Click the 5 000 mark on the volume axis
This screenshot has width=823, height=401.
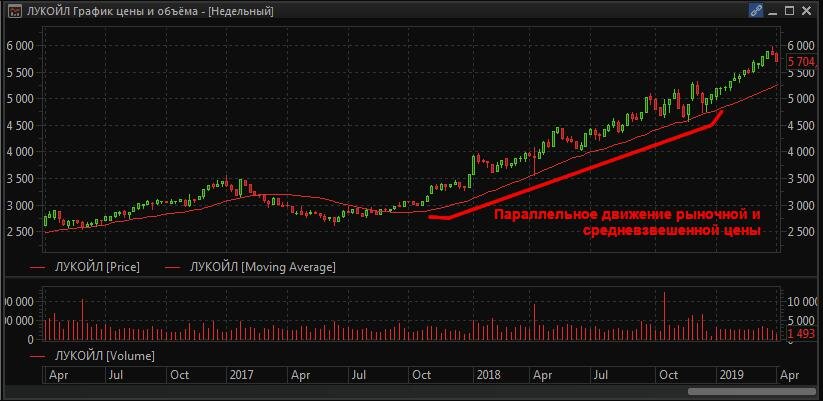click(803, 320)
